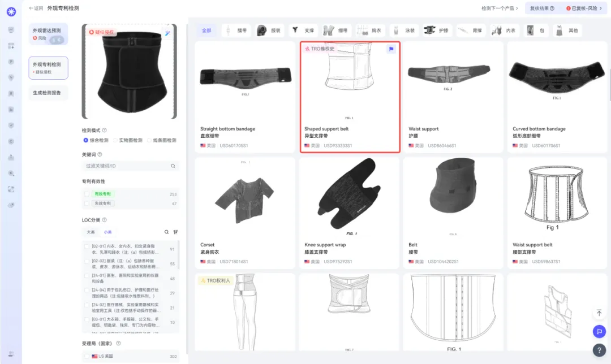
Task: Open the Knee support wrap patent card
Action: pyautogui.click(x=349, y=213)
